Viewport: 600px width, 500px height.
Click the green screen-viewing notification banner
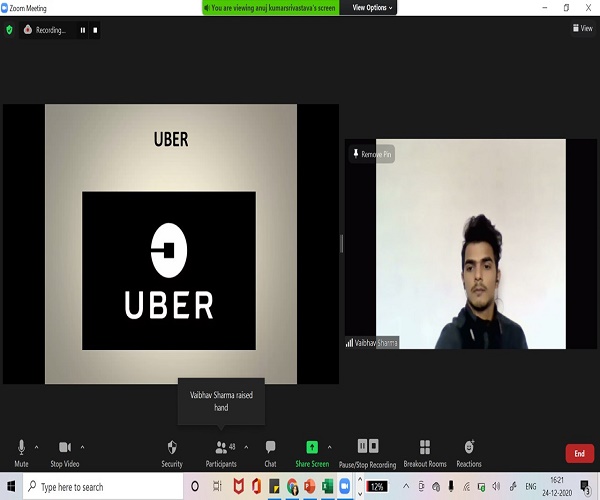pos(271,8)
